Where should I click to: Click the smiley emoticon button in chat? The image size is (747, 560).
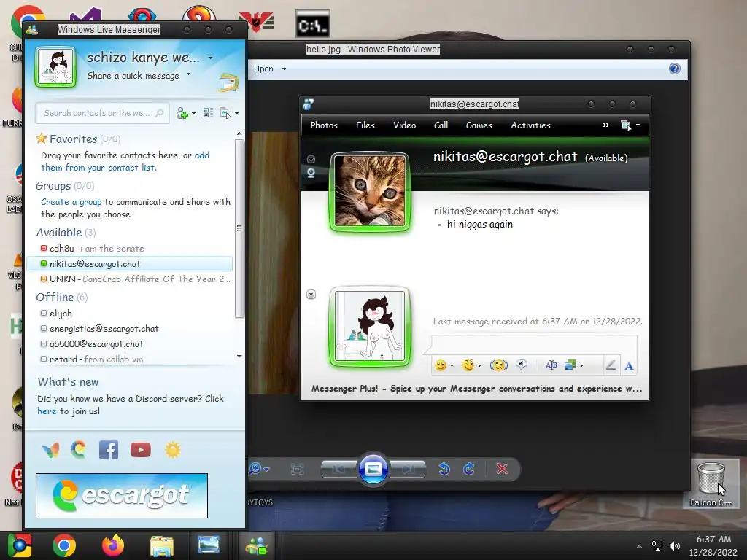(x=441, y=365)
